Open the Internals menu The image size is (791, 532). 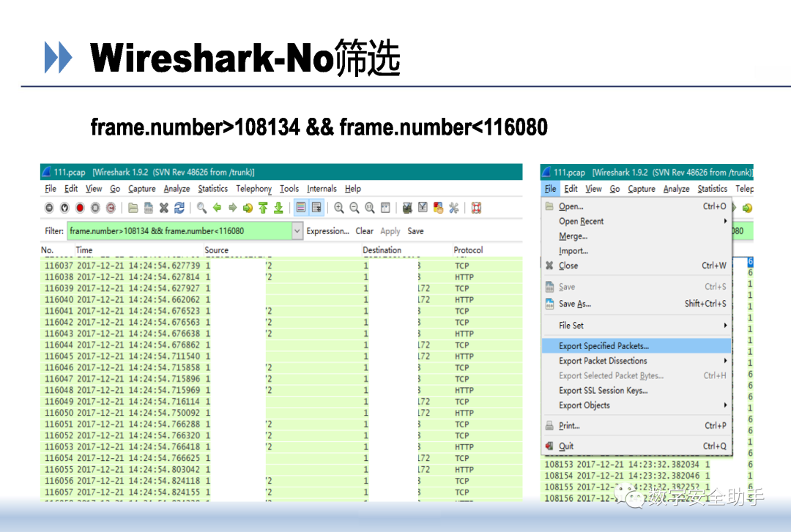coord(322,189)
